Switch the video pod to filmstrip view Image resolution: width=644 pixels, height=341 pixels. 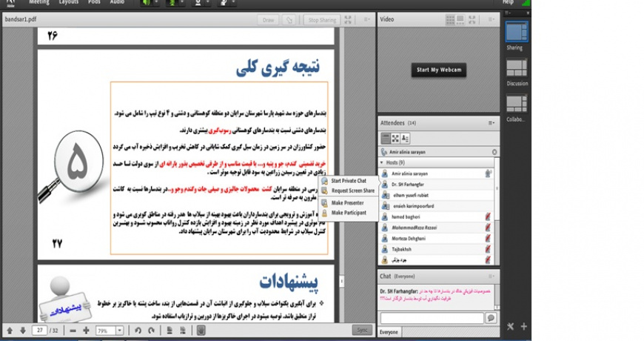pos(460,19)
